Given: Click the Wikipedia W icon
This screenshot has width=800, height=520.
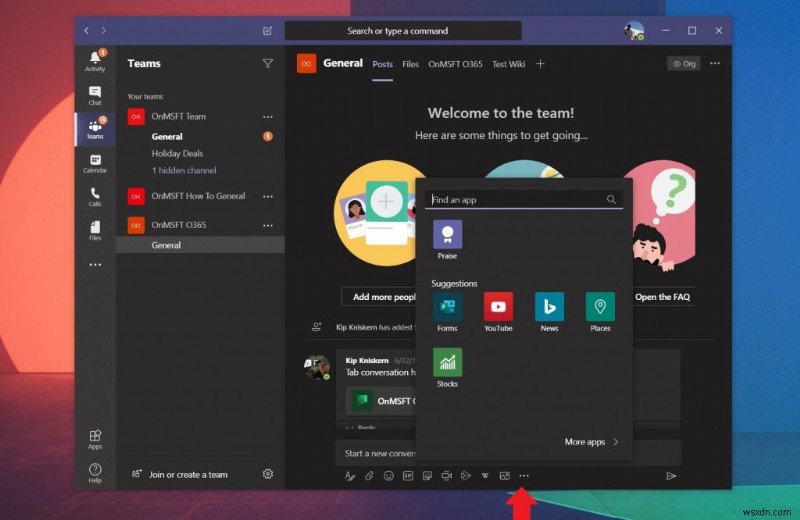Looking at the screenshot, I should (x=485, y=476).
